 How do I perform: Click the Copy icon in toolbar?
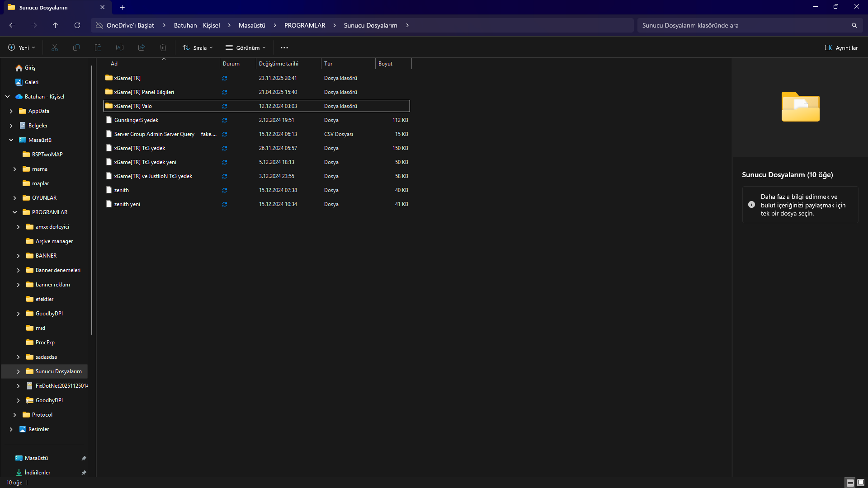click(76, 47)
